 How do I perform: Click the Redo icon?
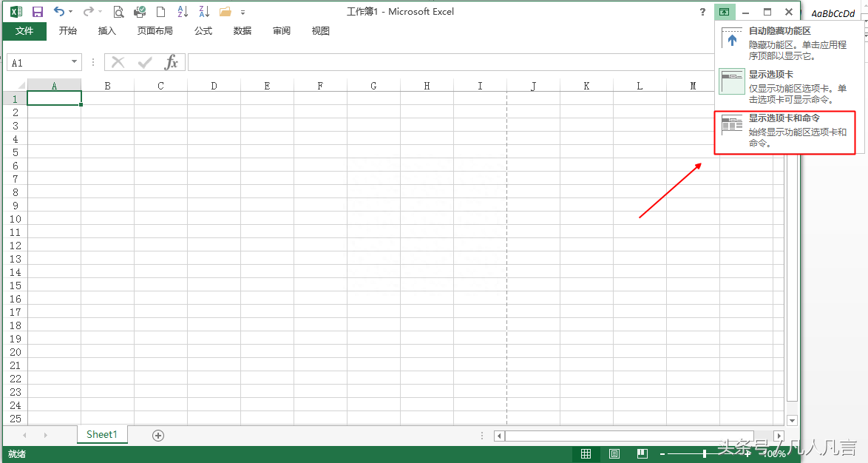[88, 11]
